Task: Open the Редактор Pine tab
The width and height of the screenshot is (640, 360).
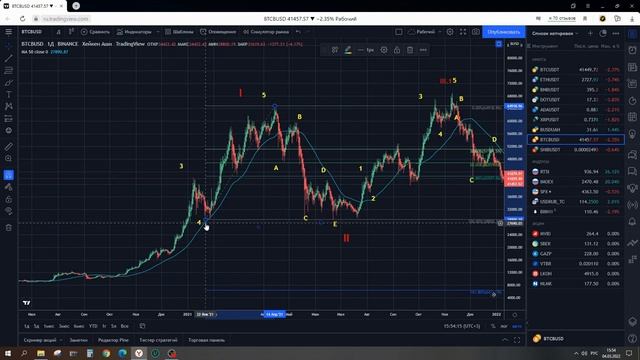Action: point(113,340)
